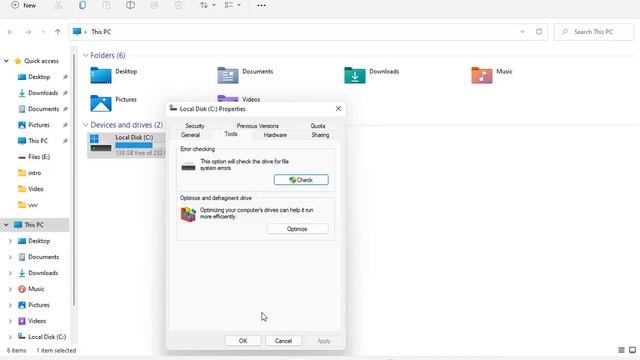Open recent locations dropdown arrow
640x360 pixels.
tap(43, 32)
